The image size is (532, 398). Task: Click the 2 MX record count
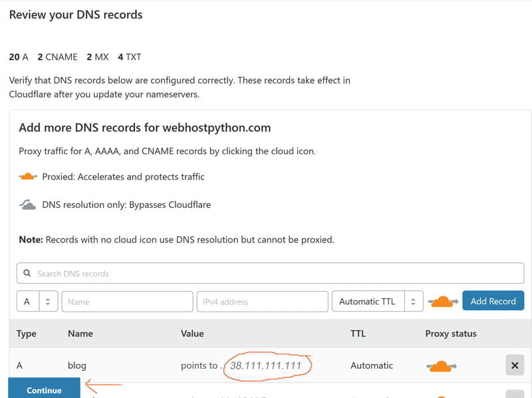tap(97, 57)
